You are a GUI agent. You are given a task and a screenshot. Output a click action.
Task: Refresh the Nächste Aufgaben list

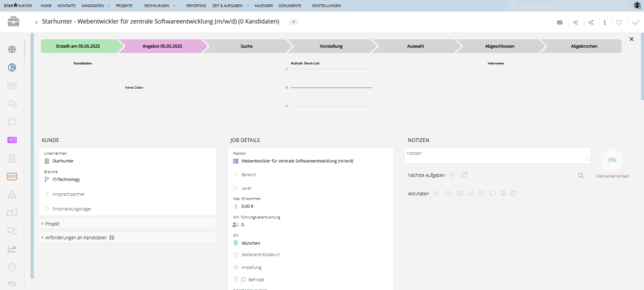(x=464, y=175)
